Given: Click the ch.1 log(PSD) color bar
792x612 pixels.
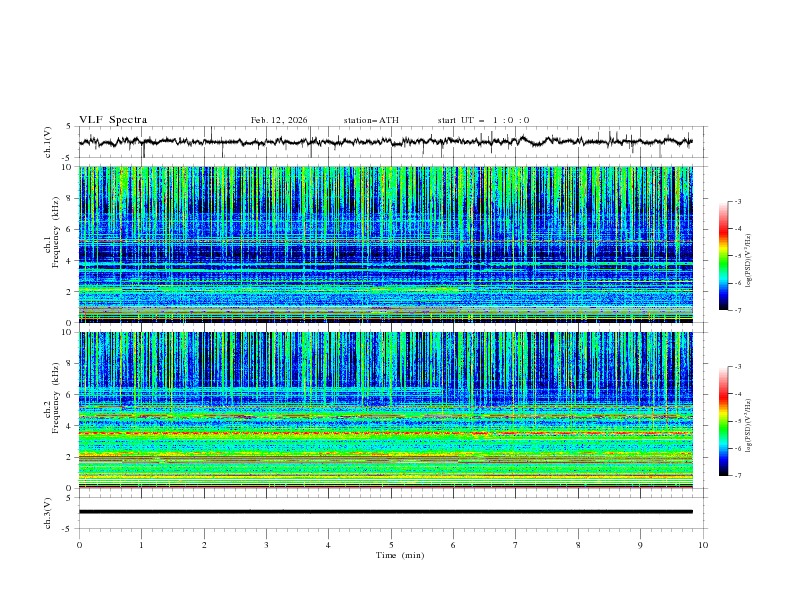Looking at the screenshot, I should point(723,256).
